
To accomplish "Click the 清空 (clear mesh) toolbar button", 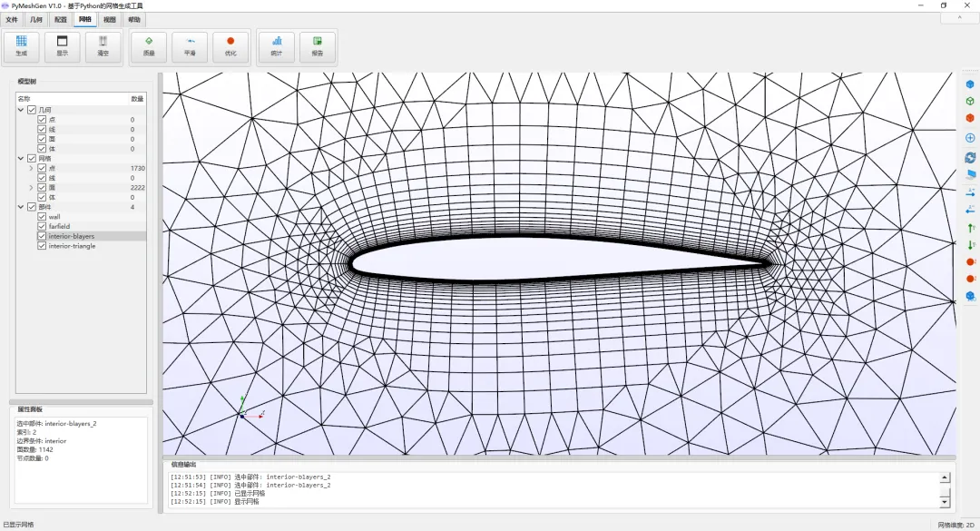I will [x=103, y=46].
